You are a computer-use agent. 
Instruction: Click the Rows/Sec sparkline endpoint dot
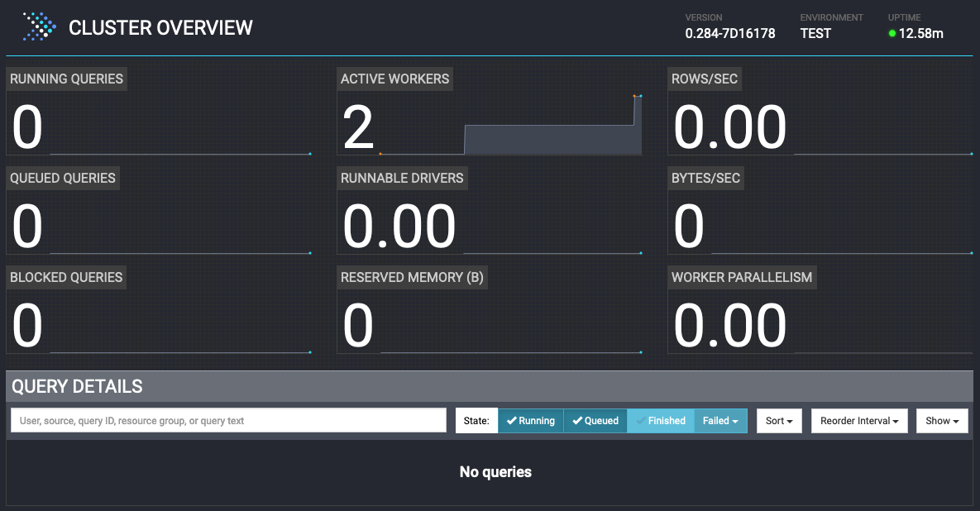[973, 154]
